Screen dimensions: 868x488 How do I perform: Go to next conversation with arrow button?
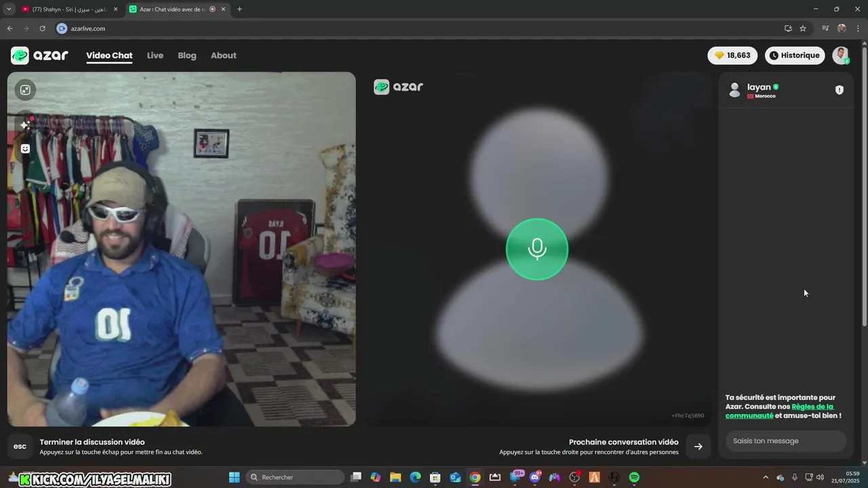click(x=698, y=446)
